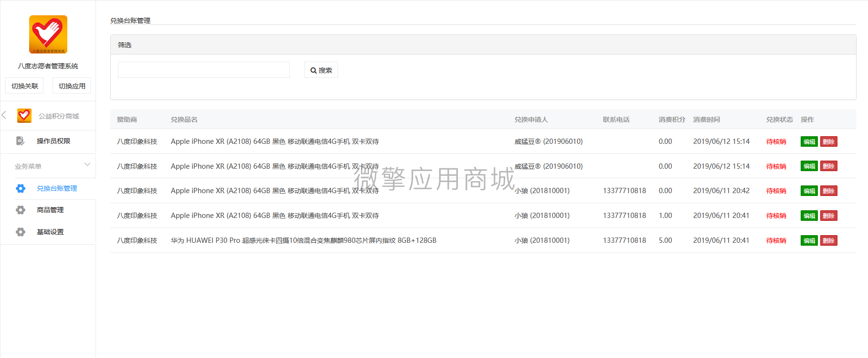Open 商品管理 menu item
Screen dimensions: 868x358
tap(50, 210)
